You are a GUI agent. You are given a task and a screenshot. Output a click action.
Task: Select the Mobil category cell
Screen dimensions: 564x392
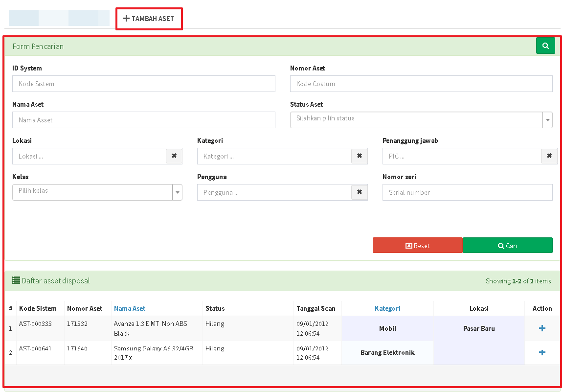pyautogui.click(x=387, y=328)
